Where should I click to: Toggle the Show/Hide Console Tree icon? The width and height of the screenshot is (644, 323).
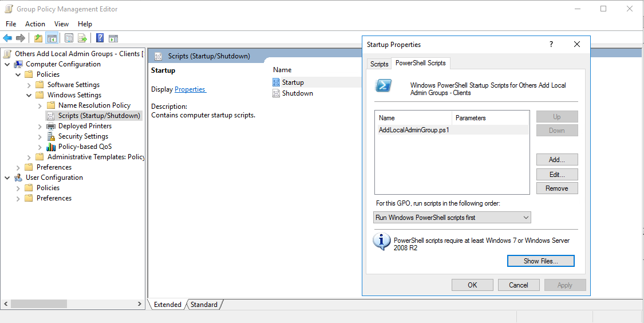(x=52, y=38)
